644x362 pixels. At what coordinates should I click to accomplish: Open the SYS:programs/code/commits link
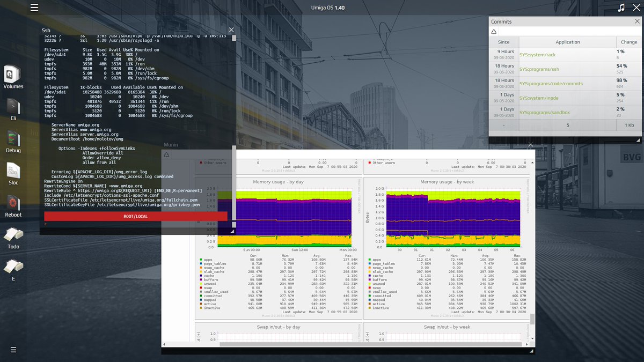coord(551,84)
